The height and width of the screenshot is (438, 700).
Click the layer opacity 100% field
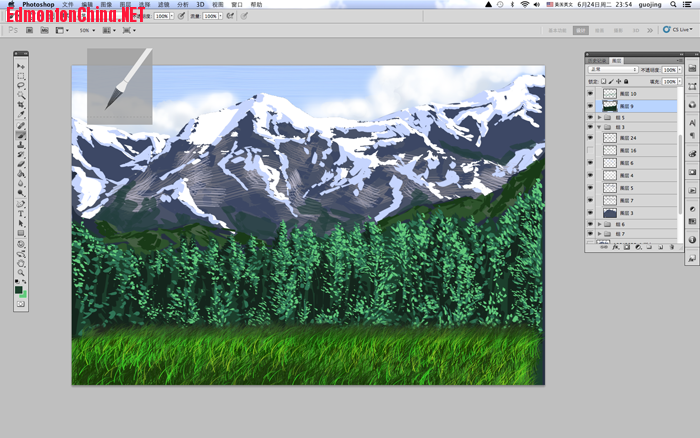click(669, 70)
